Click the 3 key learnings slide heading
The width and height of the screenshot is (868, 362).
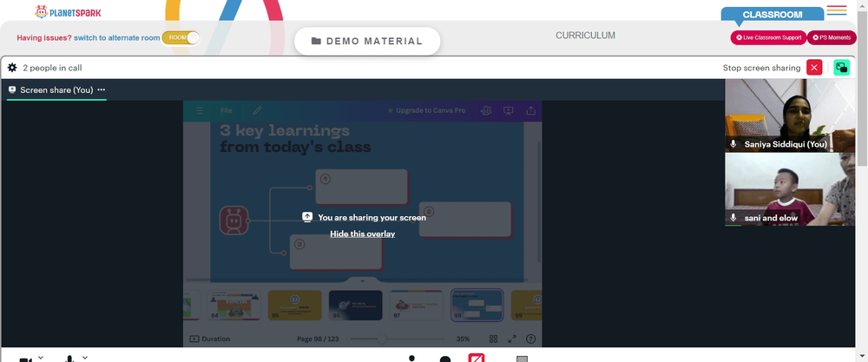point(295,138)
